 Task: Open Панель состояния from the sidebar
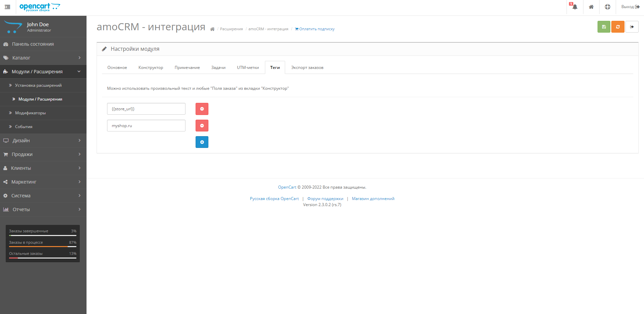pos(32,44)
